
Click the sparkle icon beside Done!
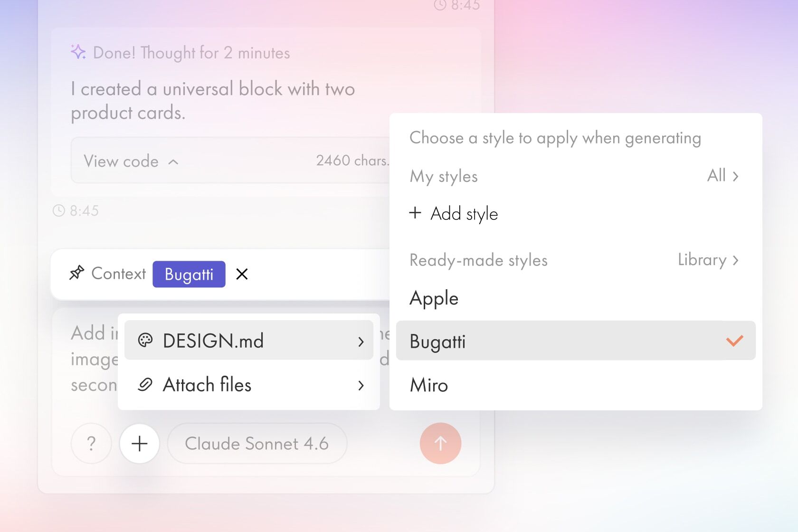[x=78, y=52]
